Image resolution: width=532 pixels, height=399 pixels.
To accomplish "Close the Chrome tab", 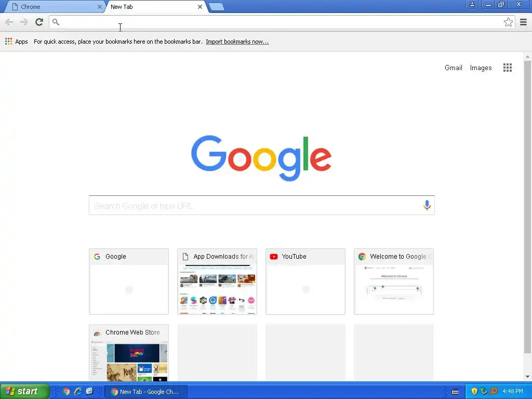I will point(99,7).
